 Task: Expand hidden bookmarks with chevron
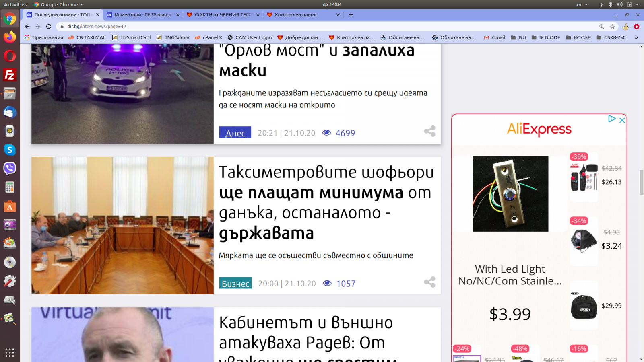click(636, 37)
